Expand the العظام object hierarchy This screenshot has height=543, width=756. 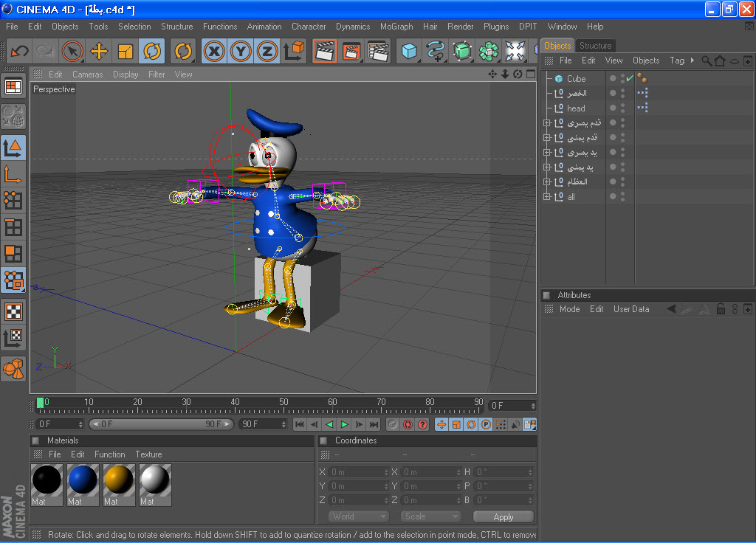(x=547, y=181)
